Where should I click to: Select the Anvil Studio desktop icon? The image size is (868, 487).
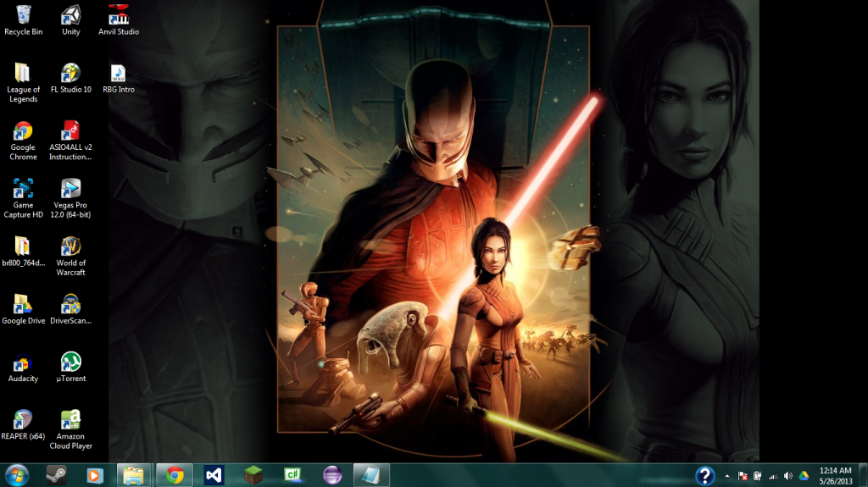tap(119, 20)
